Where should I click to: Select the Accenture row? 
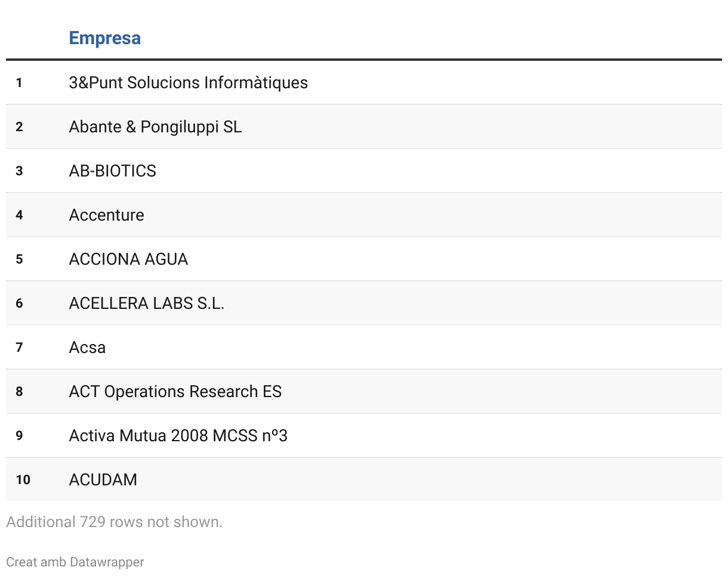[x=364, y=215]
